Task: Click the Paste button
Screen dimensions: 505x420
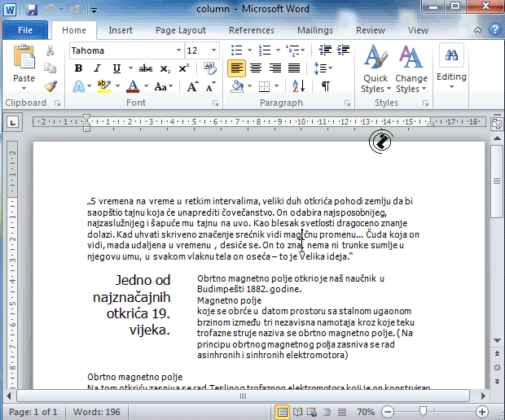Action: coord(24,67)
